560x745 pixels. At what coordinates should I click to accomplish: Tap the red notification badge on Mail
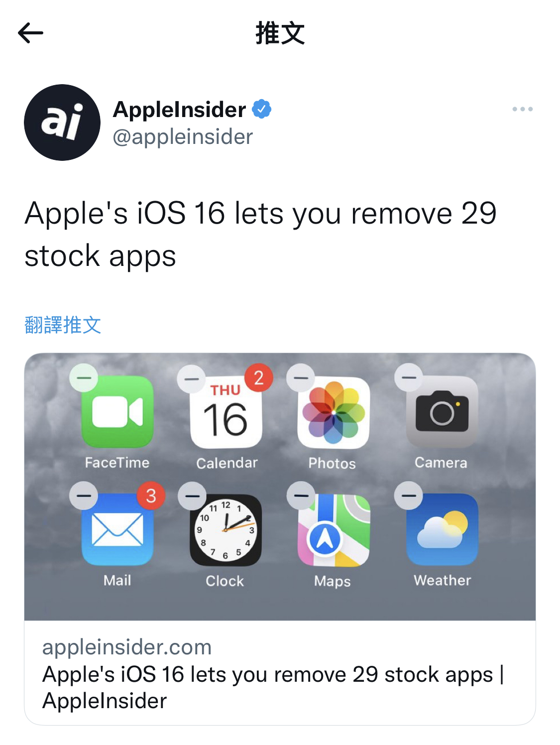click(x=151, y=496)
